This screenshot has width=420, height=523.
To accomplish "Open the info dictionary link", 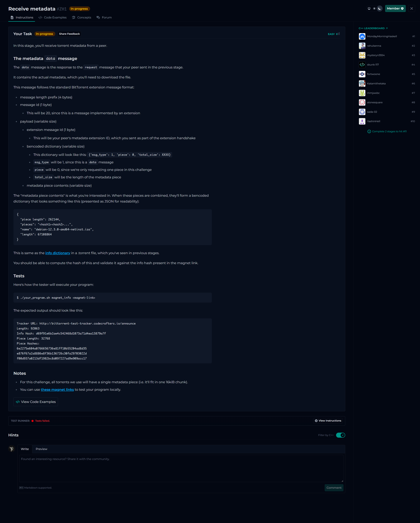I will coord(58,253).
